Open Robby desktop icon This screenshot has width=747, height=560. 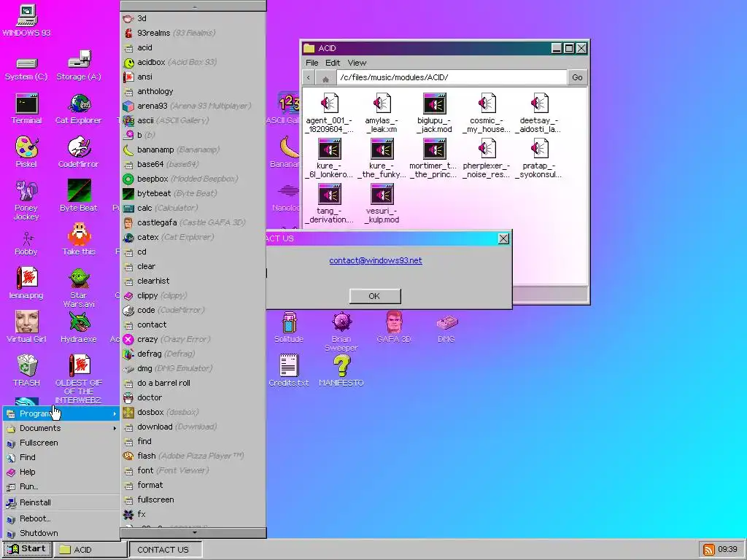26,244
